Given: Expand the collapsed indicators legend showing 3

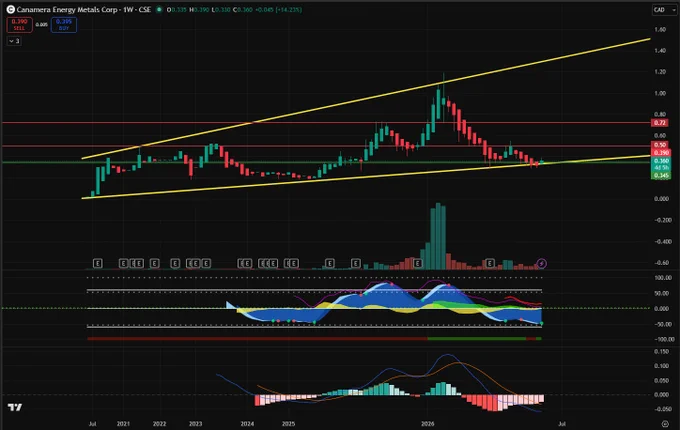Looking at the screenshot, I should (14, 41).
